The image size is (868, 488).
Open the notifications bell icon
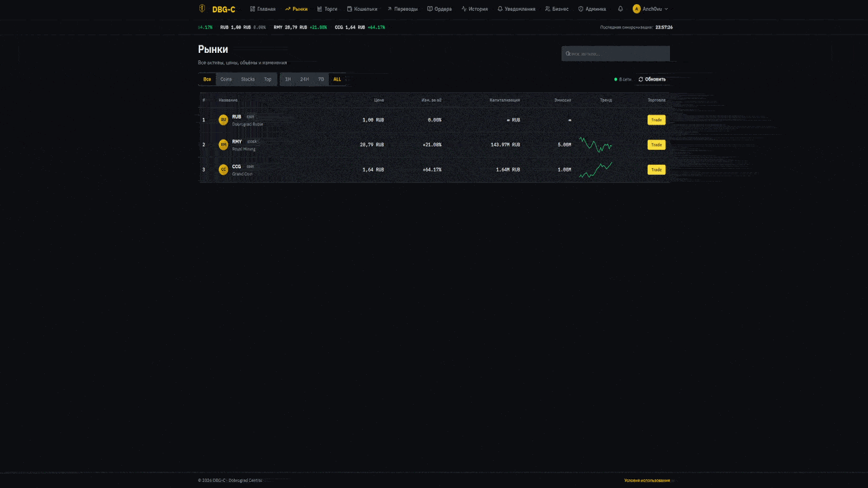(620, 9)
